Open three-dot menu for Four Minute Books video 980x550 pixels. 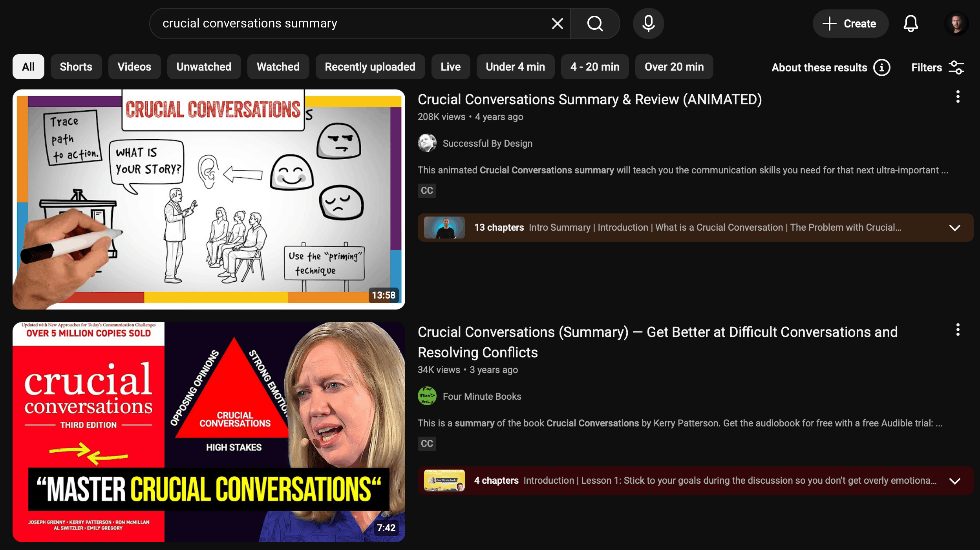[958, 330]
